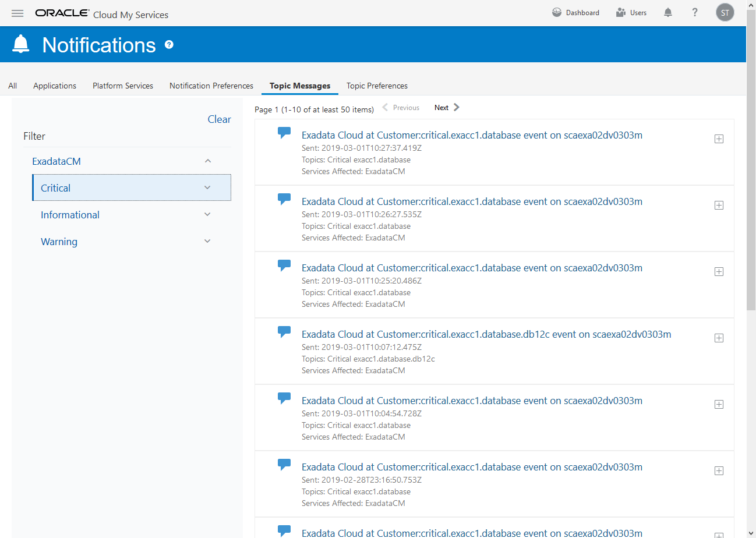Expand the Warning filter chevron

pyautogui.click(x=207, y=241)
